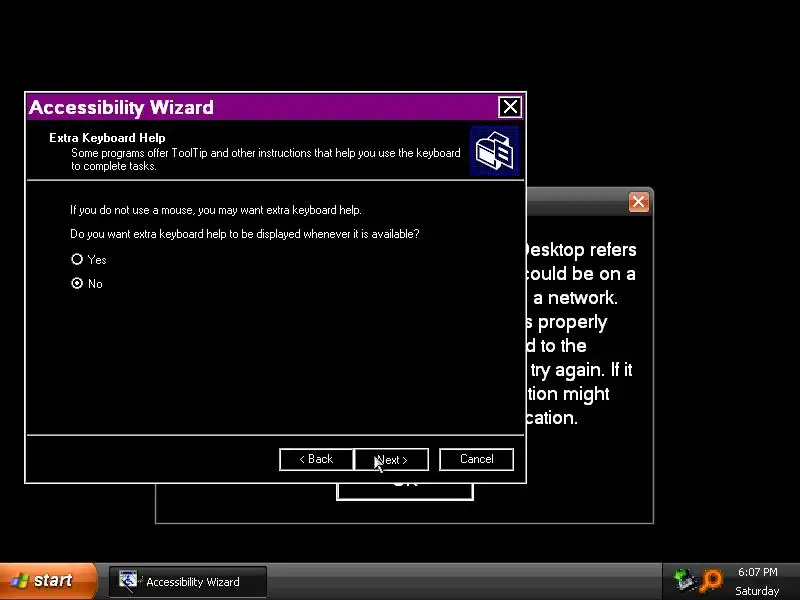The height and width of the screenshot is (600, 800).
Task: Click the Saturday day label in tray
Action: pos(757,591)
